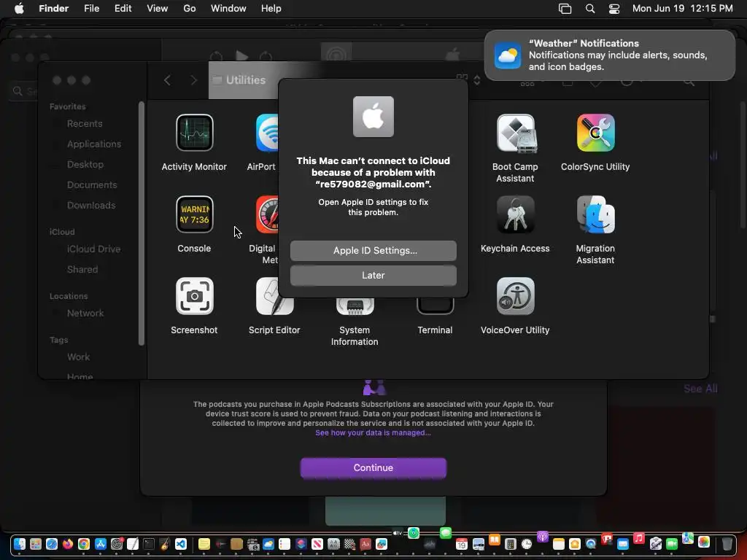Click Continue in the Podcasts window
747x560 pixels.
click(373, 467)
